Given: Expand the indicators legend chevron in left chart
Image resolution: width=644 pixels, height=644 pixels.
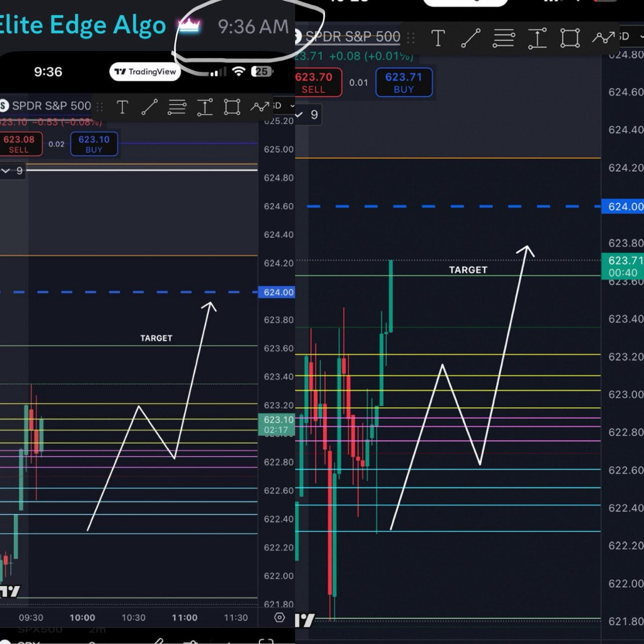Looking at the screenshot, I should click(x=6, y=171).
